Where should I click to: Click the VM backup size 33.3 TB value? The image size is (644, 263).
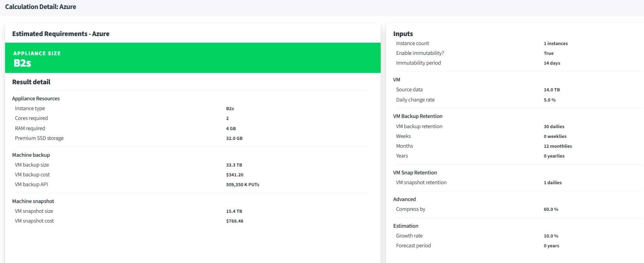[234, 165]
